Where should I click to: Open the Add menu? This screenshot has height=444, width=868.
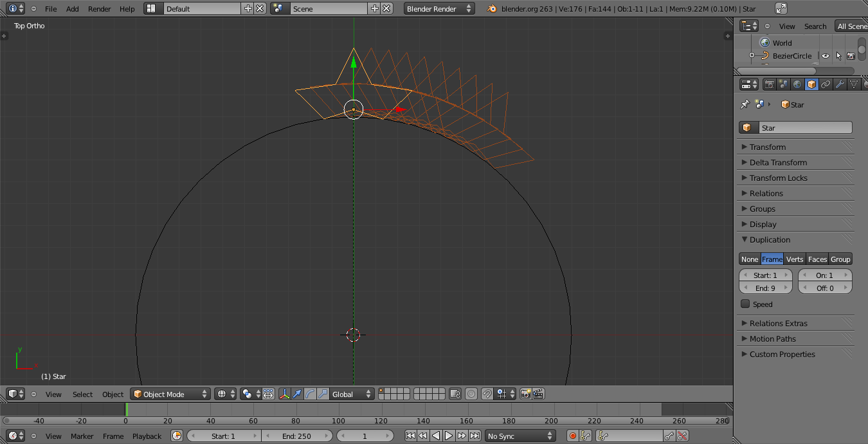[x=73, y=8]
